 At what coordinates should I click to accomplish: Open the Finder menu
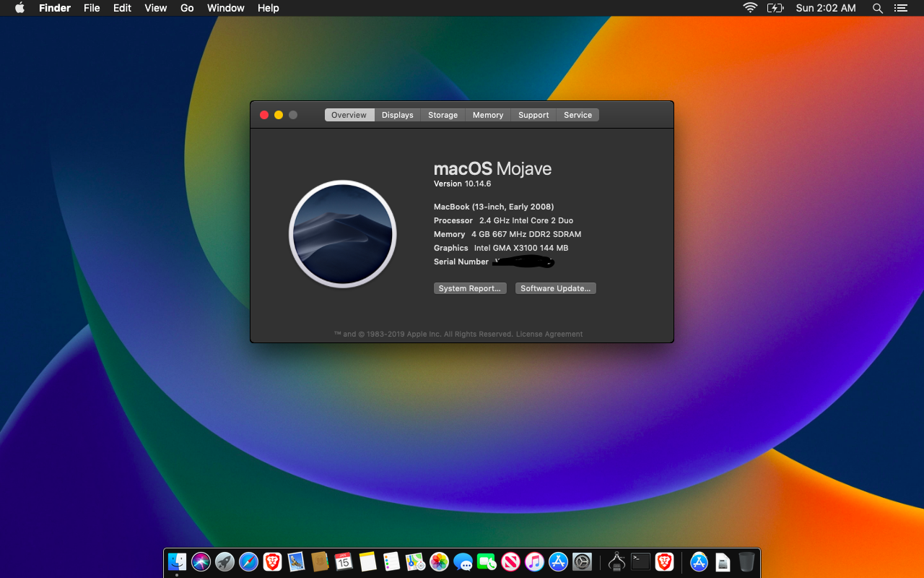click(55, 8)
